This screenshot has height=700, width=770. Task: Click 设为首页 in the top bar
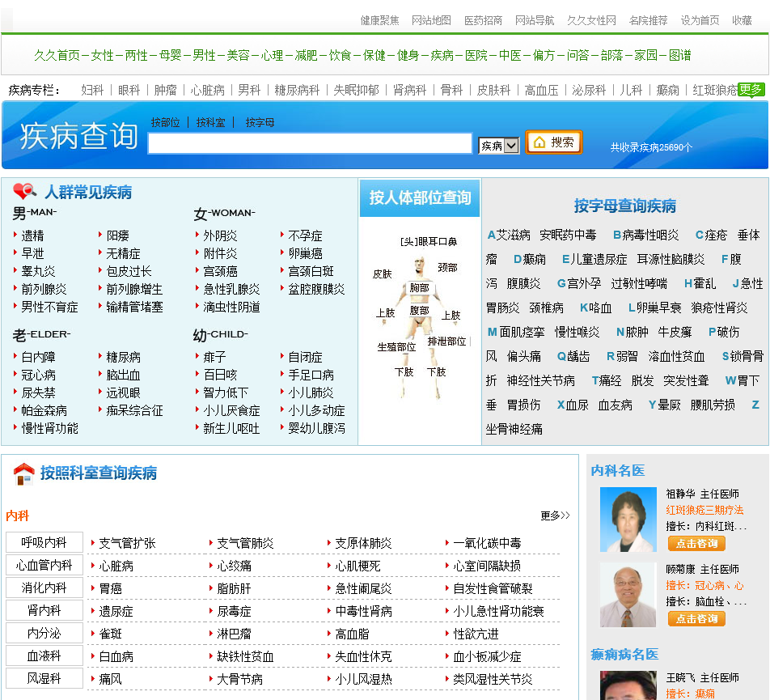click(700, 20)
